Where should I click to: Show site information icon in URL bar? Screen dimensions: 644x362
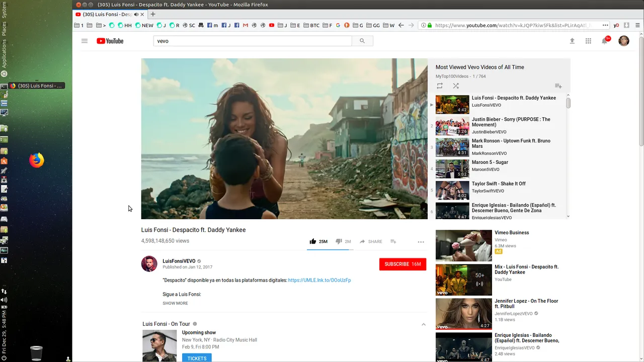click(x=424, y=25)
